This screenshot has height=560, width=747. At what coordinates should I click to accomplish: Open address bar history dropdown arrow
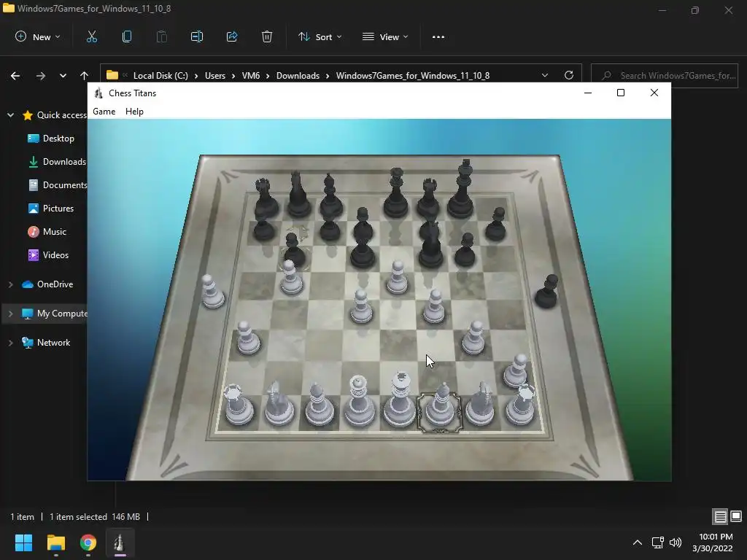pos(545,75)
